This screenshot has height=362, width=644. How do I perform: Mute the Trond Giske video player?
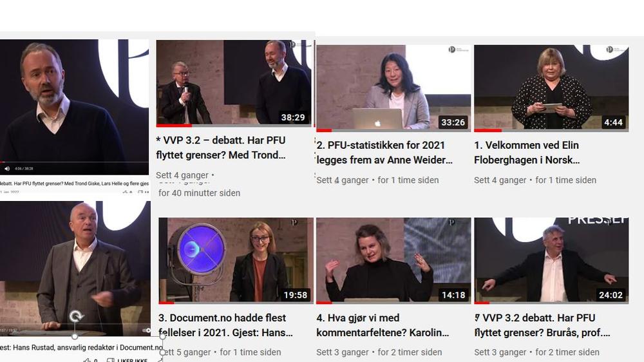point(7,169)
